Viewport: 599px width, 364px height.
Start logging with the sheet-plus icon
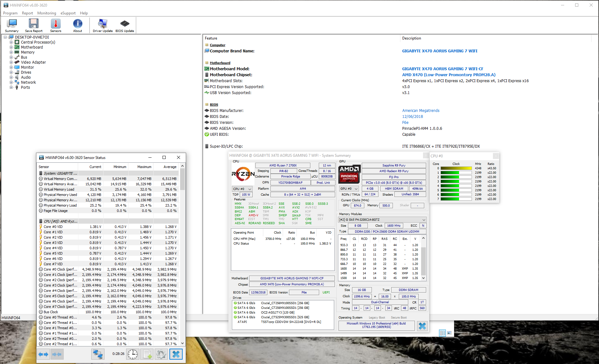pyautogui.click(x=147, y=354)
